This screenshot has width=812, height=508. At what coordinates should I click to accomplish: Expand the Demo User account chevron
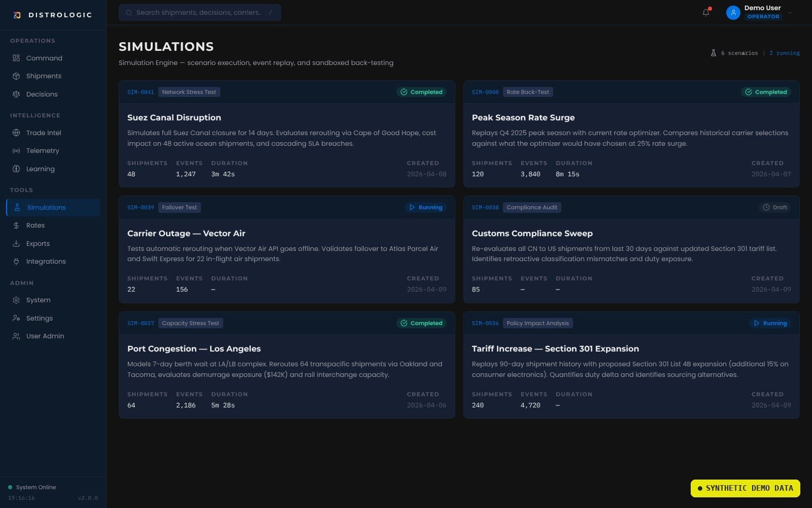tap(790, 13)
